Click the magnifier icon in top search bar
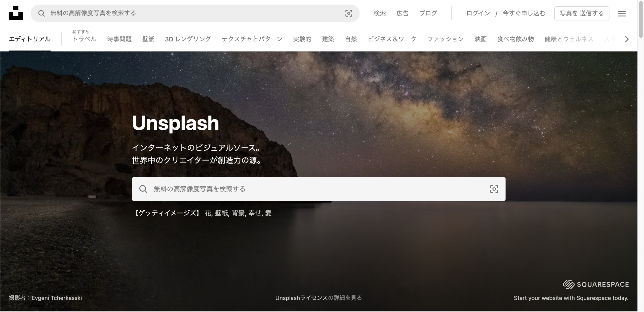This screenshot has width=644, height=312. point(42,13)
